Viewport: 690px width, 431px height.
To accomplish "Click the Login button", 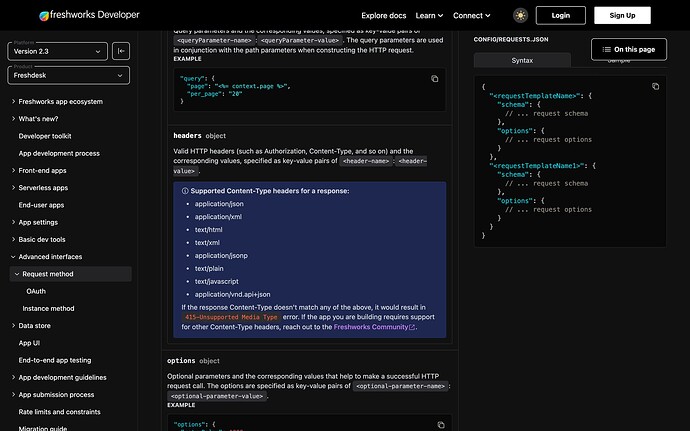I will point(560,15).
